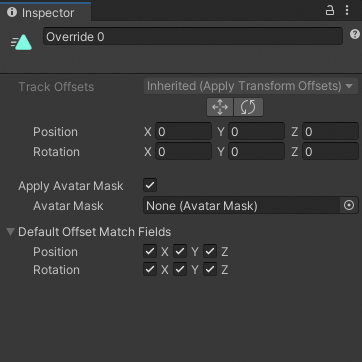Click the Inspector lock icon

(x=330, y=11)
